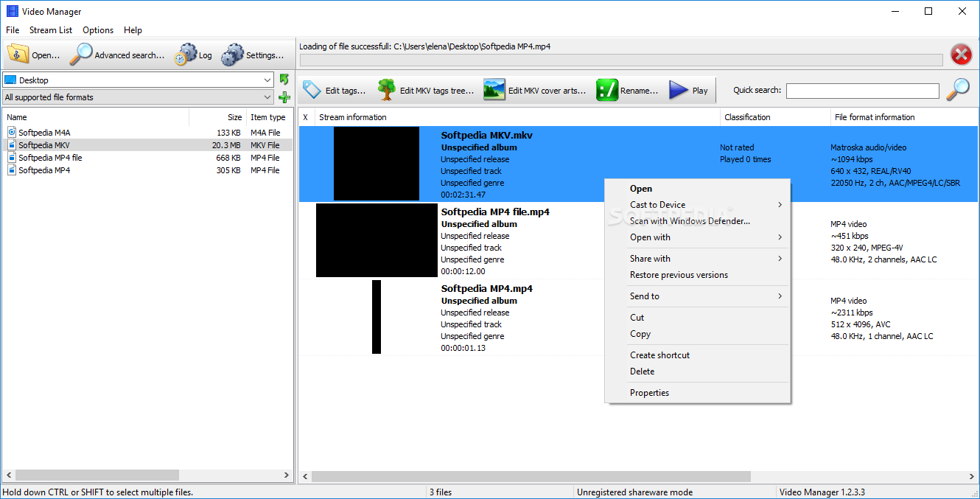Click the Rename icon
Screen dimensions: 980x499
tap(606, 89)
